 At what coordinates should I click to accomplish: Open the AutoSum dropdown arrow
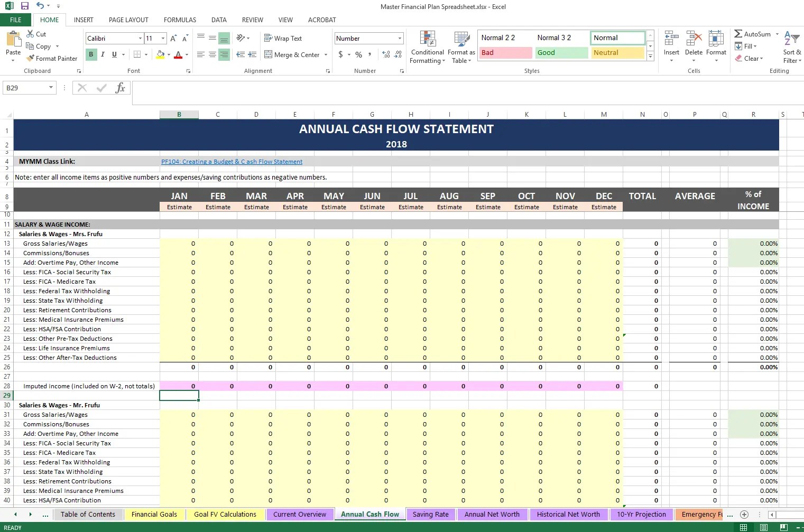pos(777,34)
